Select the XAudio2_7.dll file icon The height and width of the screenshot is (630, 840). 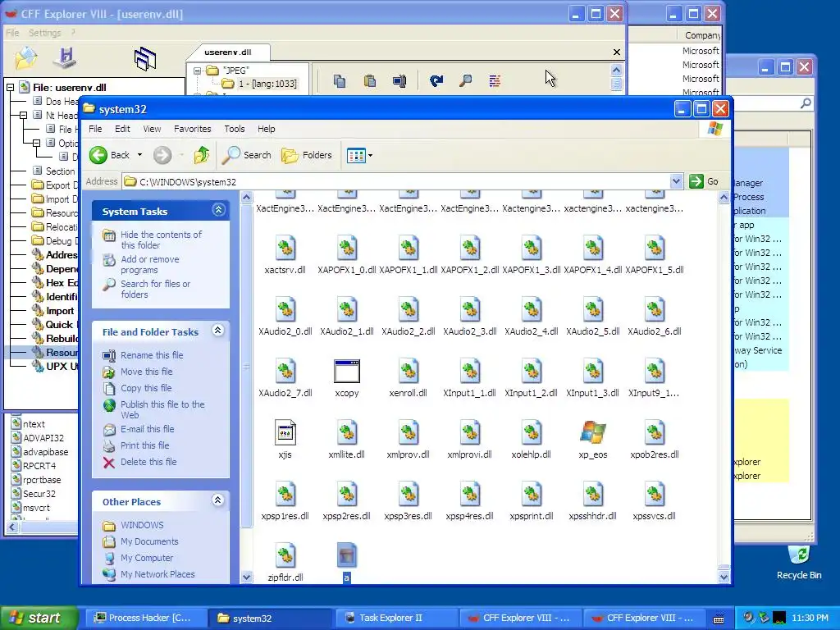(285, 372)
